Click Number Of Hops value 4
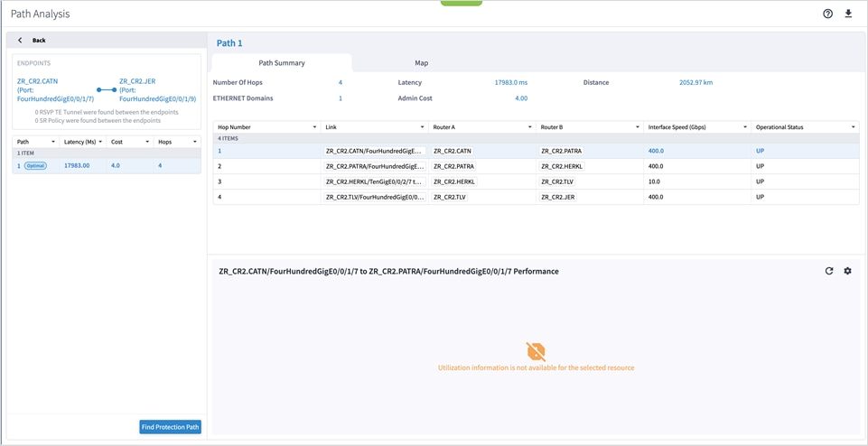The image size is (868, 446). [x=341, y=82]
